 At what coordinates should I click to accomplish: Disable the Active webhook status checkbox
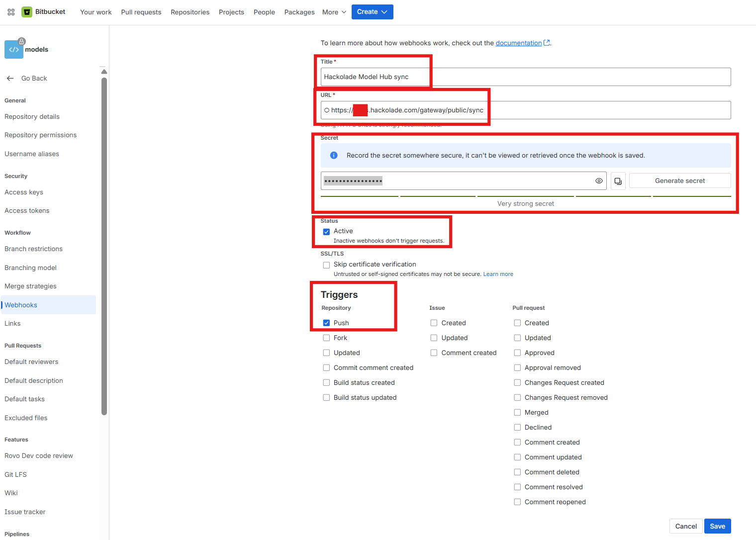click(x=326, y=231)
